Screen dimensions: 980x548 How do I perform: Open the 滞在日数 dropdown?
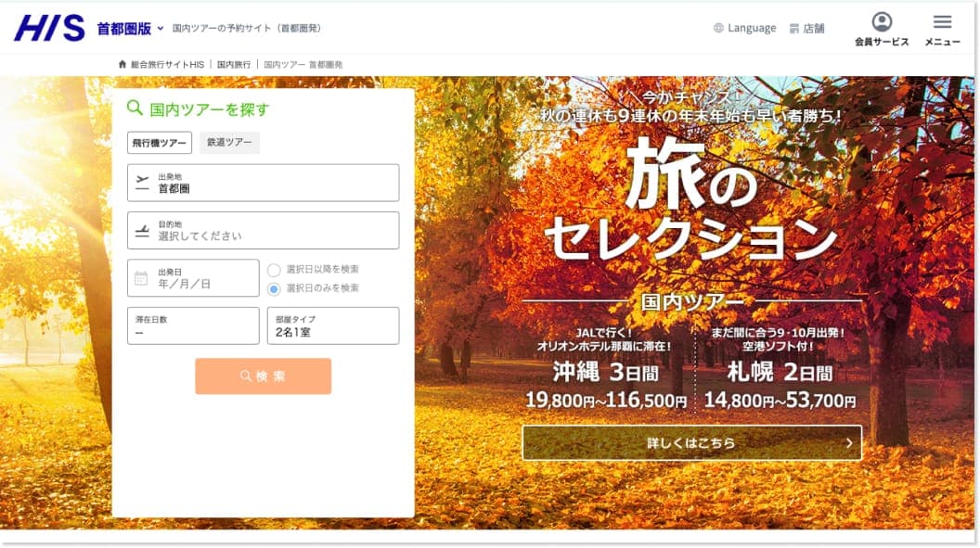click(x=193, y=325)
